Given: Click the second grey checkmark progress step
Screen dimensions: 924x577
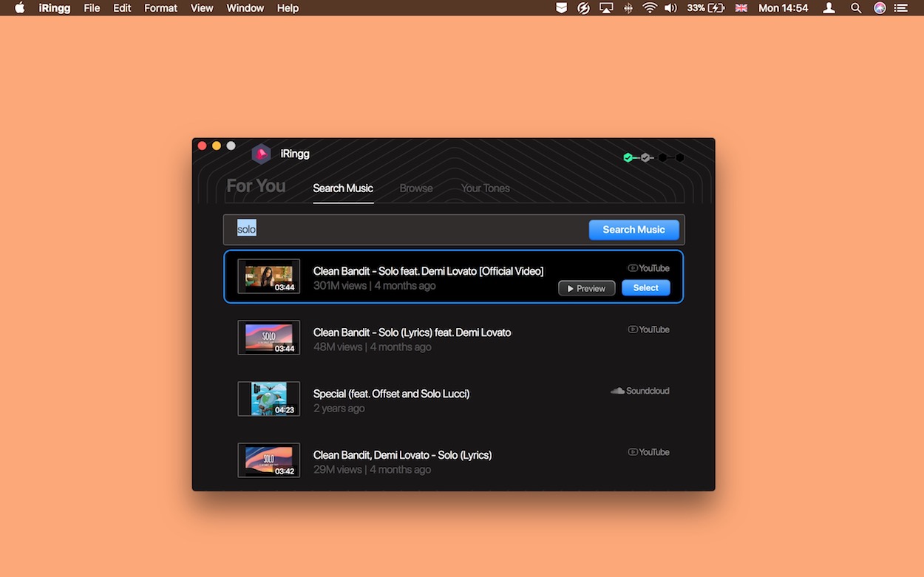Looking at the screenshot, I should click(645, 157).
